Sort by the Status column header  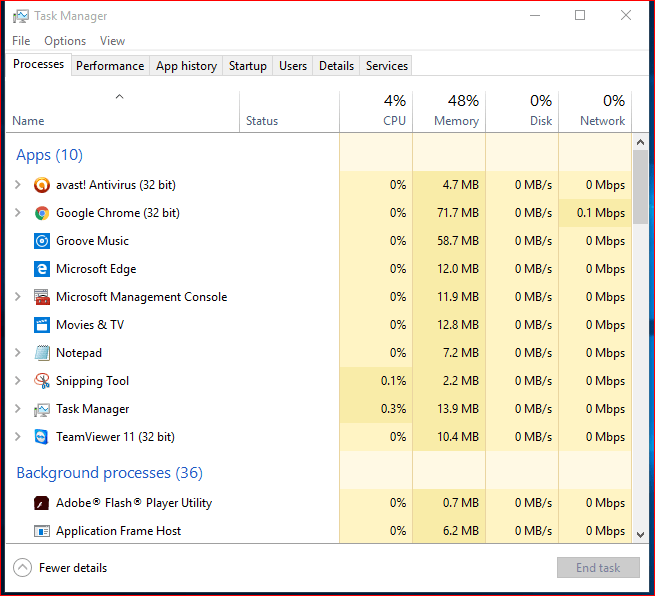289,112
